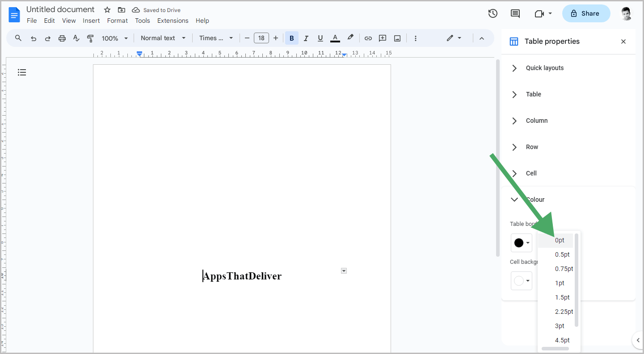Insert an image via the image icon
The width and height of the screenshot is (644, 354).
[397, 38]
